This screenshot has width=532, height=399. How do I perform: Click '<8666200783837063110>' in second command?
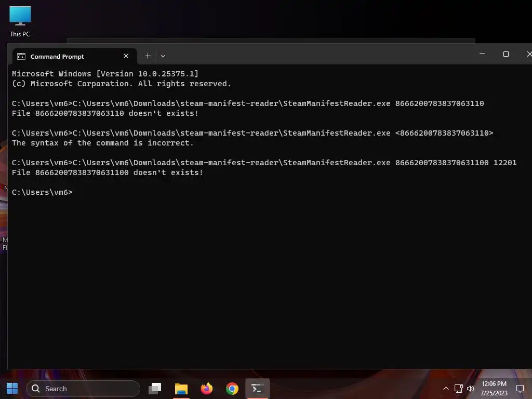tap(444, 133)
